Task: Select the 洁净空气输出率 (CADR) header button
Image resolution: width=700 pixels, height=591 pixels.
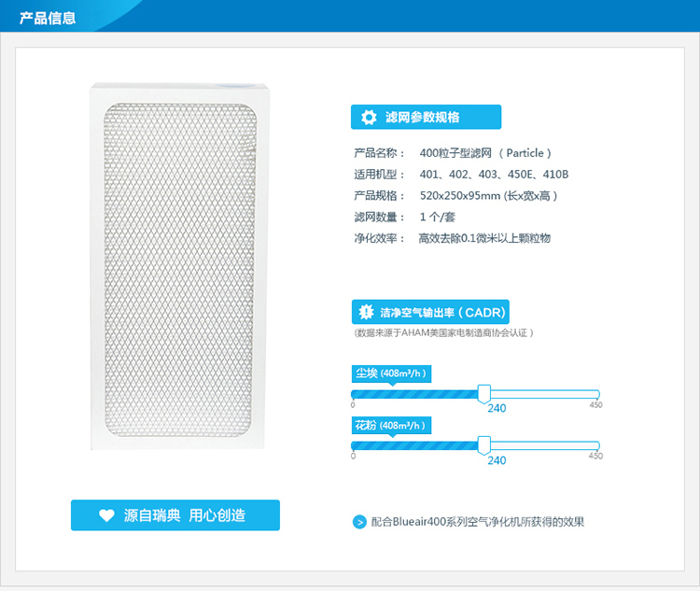Action: click(430, 312)
